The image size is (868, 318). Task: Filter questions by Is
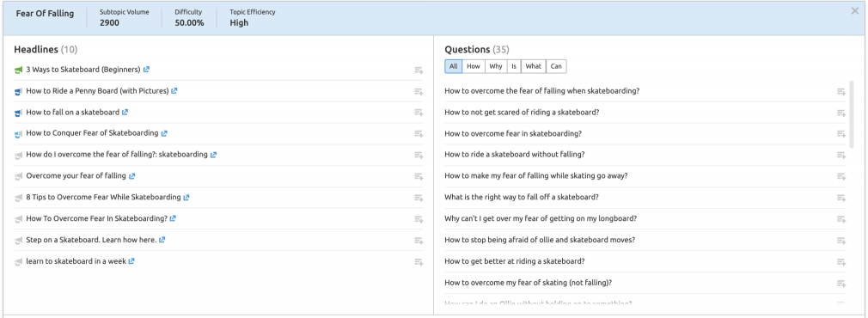coord(514,66)
